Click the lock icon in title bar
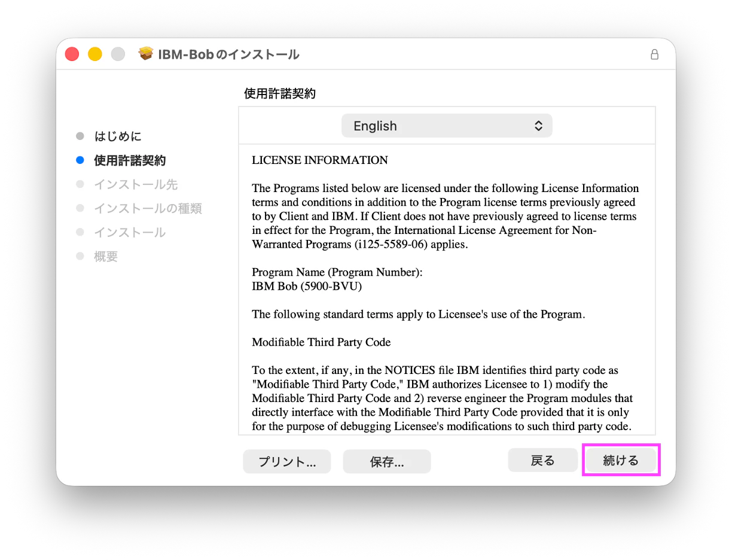The image size is (732, 560). coord(654,54)
